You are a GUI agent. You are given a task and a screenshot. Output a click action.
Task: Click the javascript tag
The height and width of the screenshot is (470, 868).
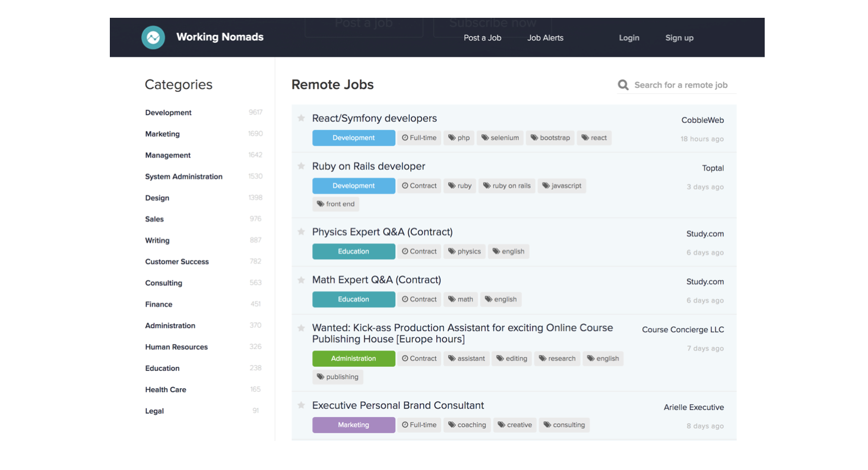tap(562, 186)
